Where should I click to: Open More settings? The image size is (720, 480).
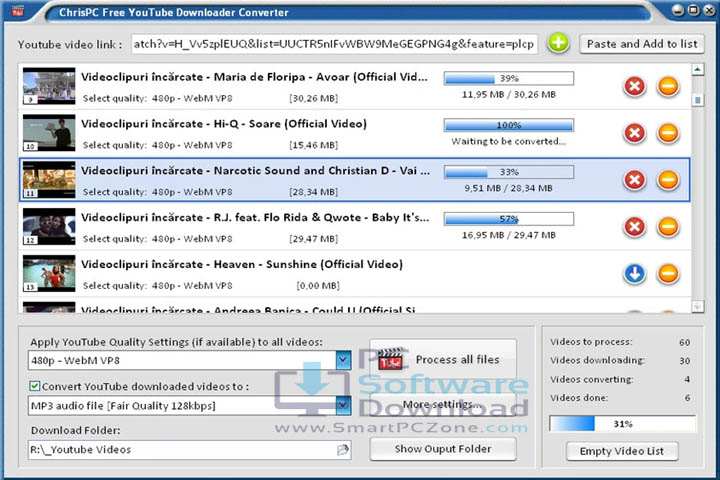click(x=443, y=405)
